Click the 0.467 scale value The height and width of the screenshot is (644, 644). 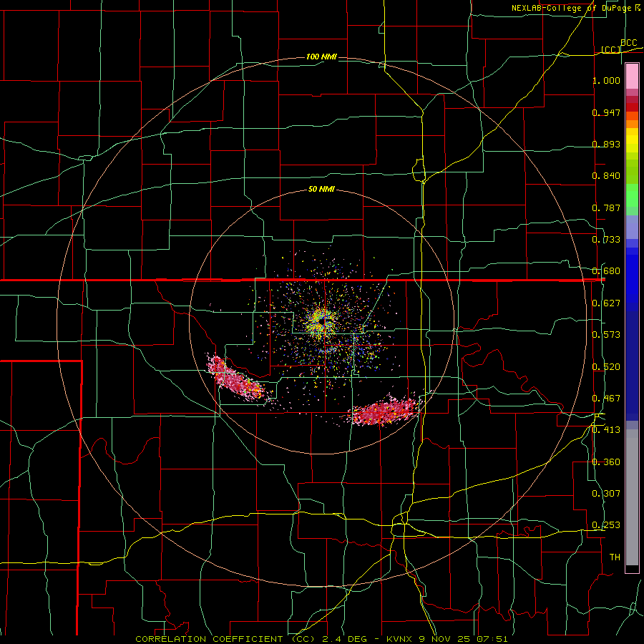click(606, 399)
